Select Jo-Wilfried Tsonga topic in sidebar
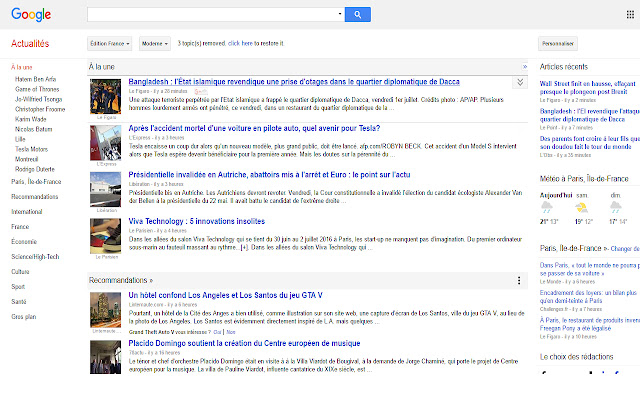The width and height of the screenshot is (640, 400). point(39,99)
